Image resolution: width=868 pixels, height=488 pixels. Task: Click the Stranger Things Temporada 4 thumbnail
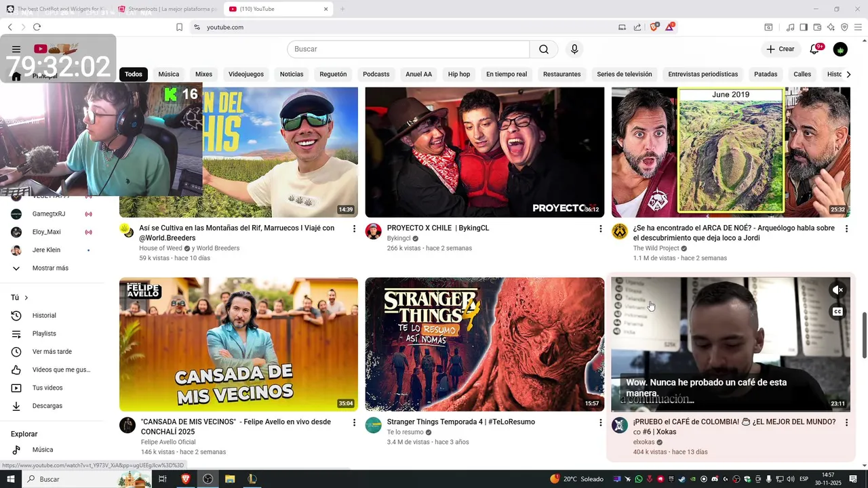tap(485, 344)
